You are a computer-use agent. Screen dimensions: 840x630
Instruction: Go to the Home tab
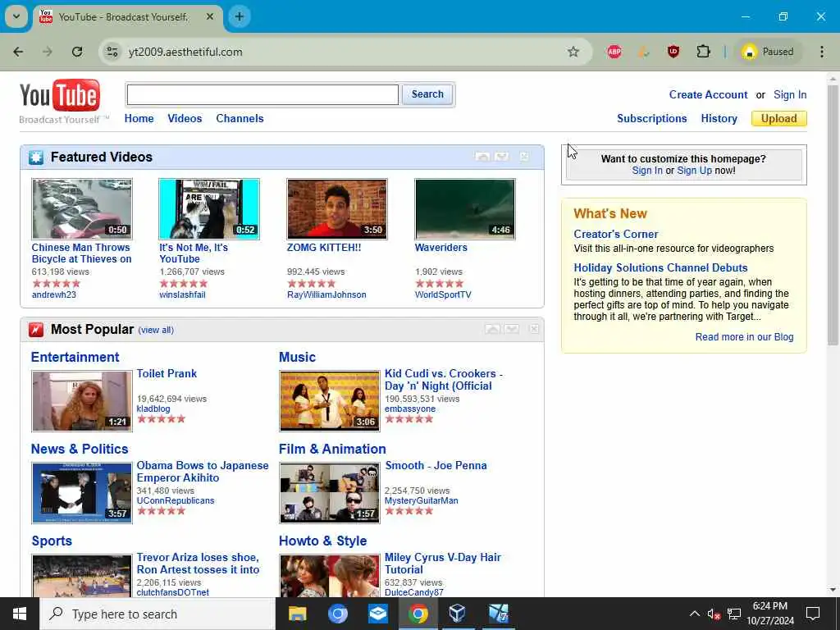point(139,118)
